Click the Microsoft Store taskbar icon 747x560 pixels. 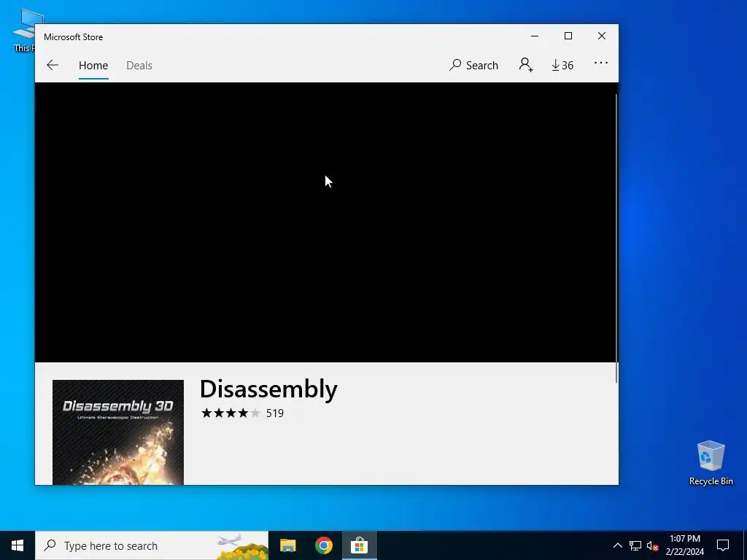(359, 545)
